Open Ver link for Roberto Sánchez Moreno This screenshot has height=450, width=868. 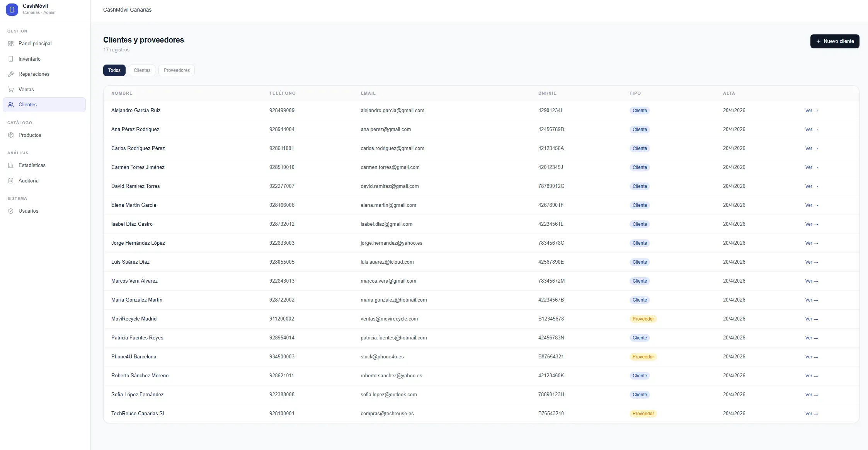coord(812,376)
